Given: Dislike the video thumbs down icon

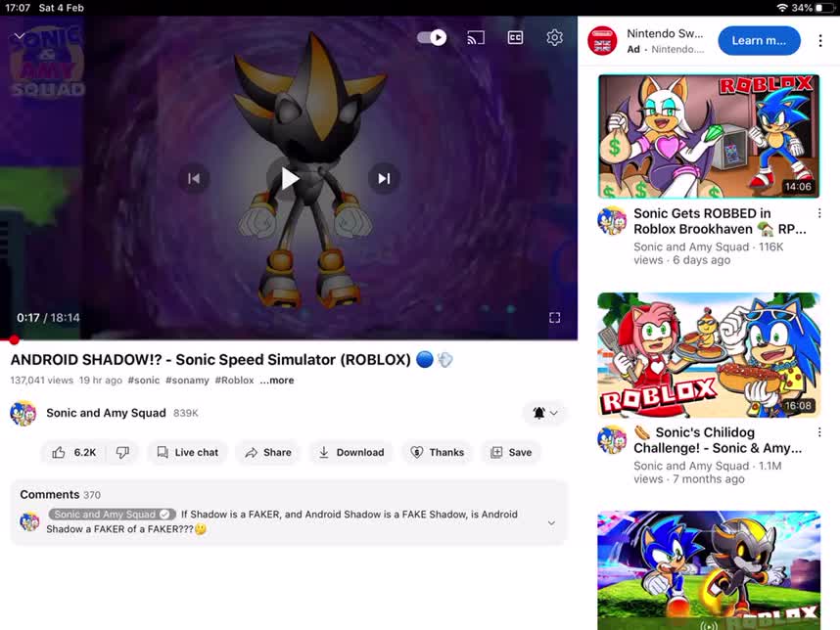Looking at the screenshot, I should [x=122, y=452].
